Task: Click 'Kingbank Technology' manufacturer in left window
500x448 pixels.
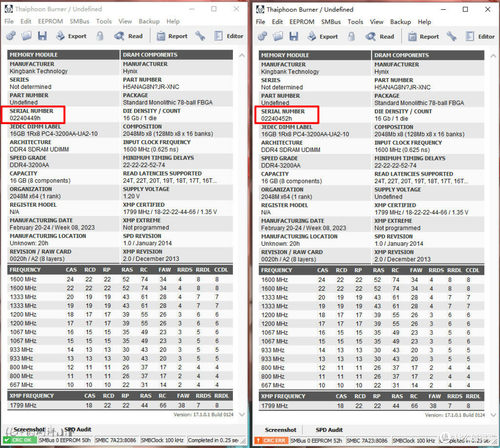Action: click(38, 71)
